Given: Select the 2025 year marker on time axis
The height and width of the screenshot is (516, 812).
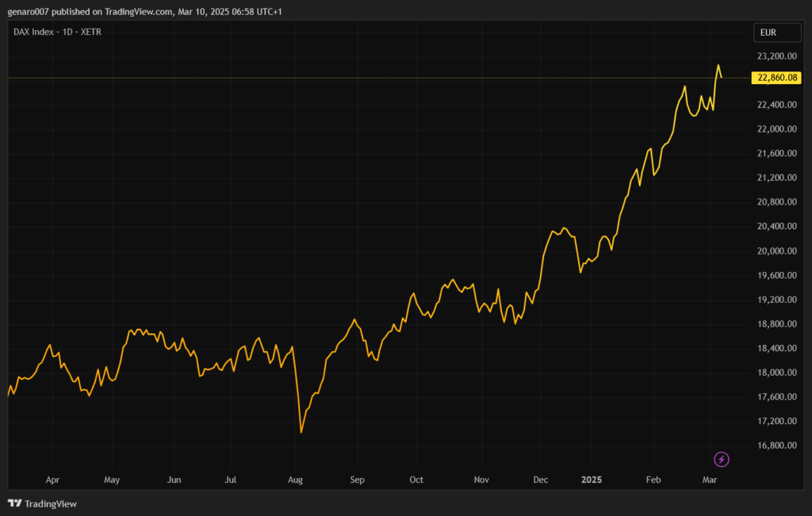Looking at the screenshot, I should pos(592,480).
